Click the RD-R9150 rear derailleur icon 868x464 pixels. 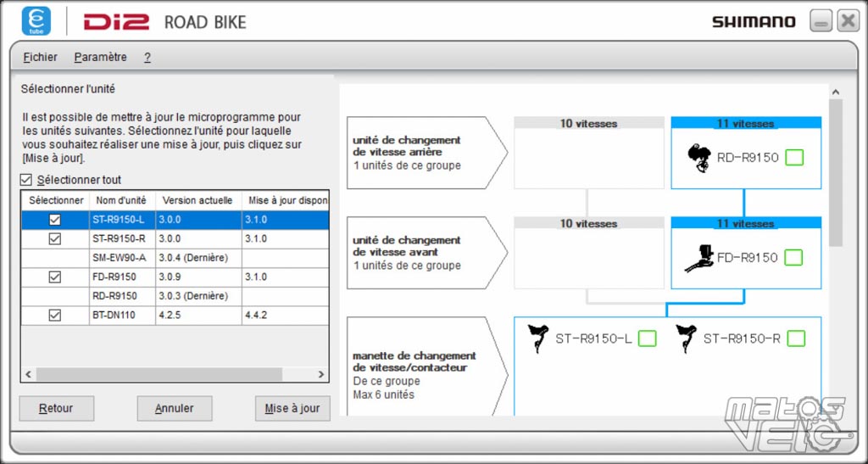(699, 158)
